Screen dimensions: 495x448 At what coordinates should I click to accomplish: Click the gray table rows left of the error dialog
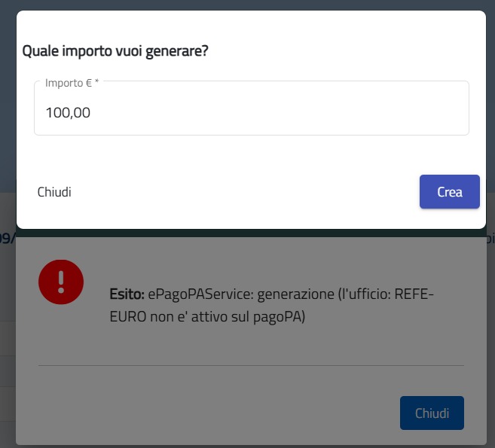tap(8, 370)
